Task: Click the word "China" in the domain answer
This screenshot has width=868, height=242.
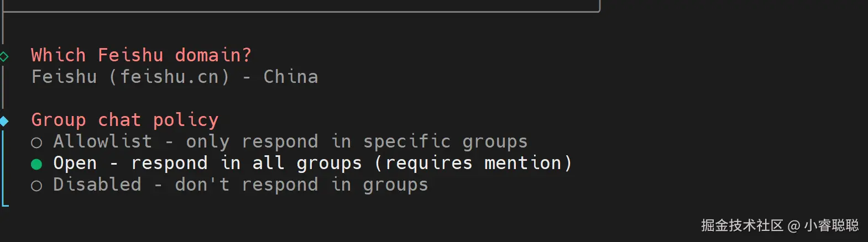Action: 291,77
